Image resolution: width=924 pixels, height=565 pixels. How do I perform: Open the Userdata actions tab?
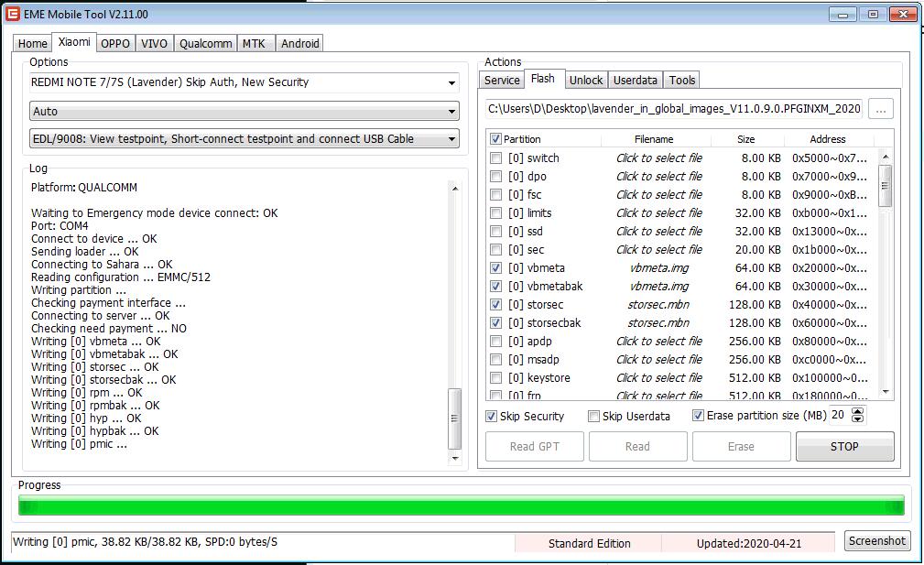(x=636, y=80)
